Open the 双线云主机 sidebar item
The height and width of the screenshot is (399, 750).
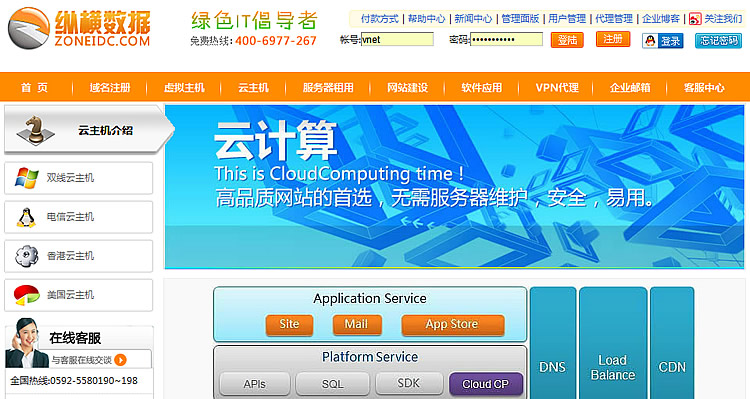point(78,178)
